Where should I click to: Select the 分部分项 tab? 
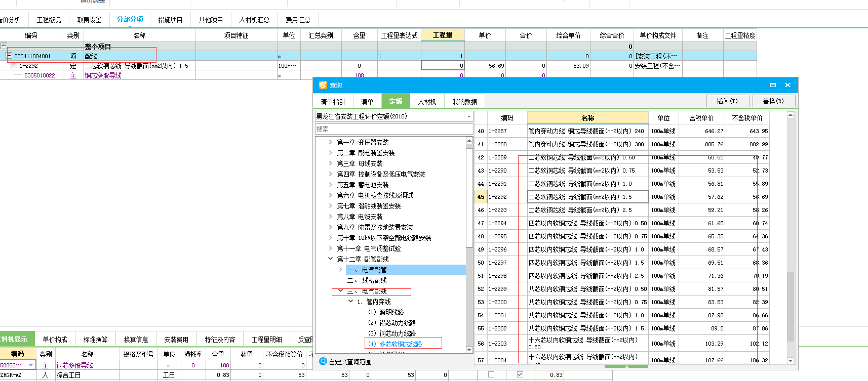[130, 19]
